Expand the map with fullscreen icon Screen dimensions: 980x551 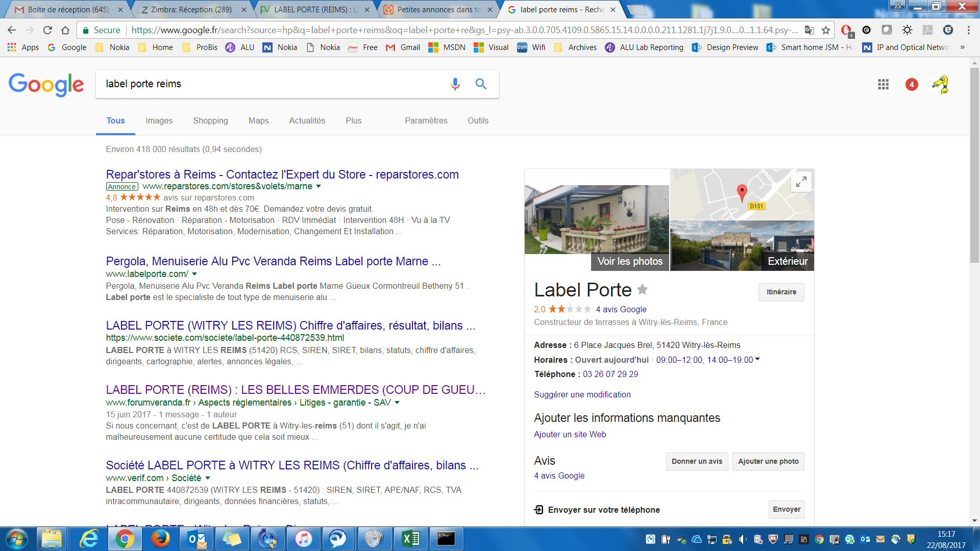[801, 181]
